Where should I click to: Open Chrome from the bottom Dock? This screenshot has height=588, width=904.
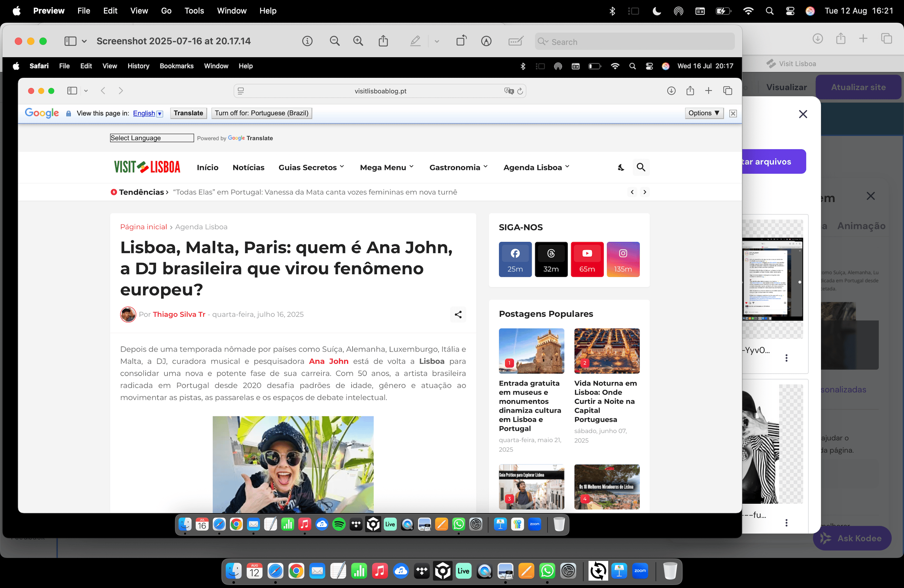[296, 571]
